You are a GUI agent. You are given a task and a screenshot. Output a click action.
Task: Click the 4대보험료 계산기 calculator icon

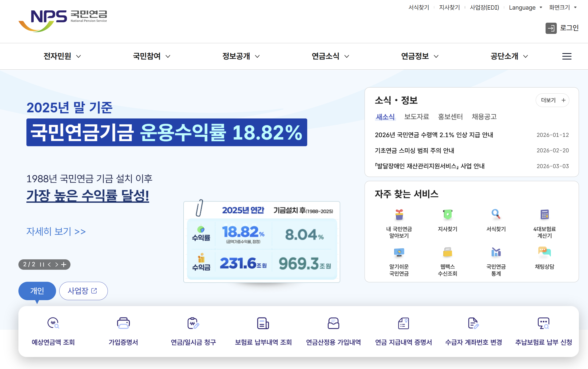tap(544, 215)
